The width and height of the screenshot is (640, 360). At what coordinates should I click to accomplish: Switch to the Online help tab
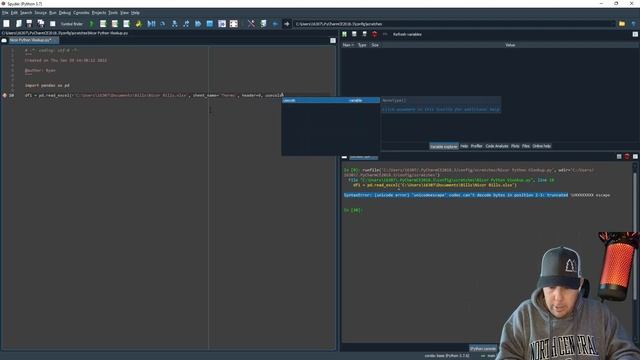pos(542,146)
